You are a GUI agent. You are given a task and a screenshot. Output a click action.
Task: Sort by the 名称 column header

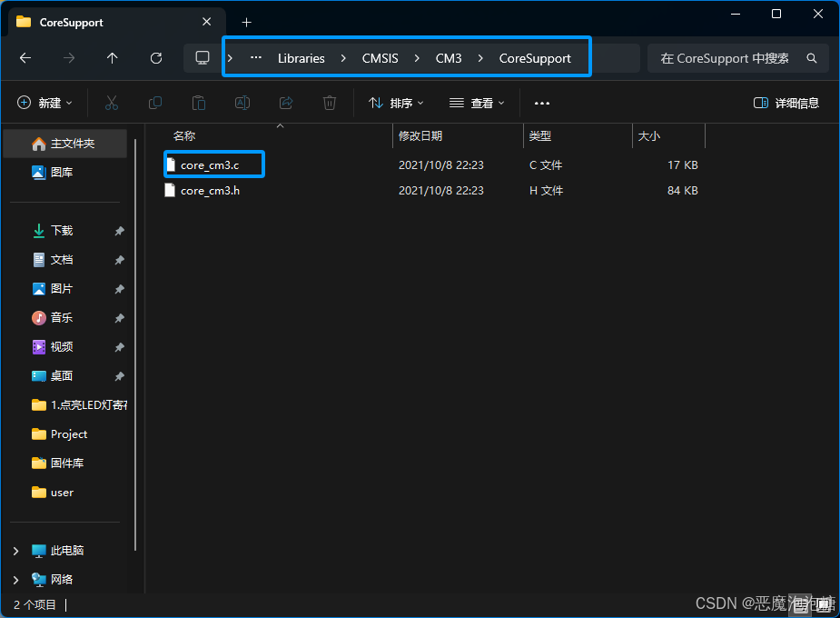184,136
